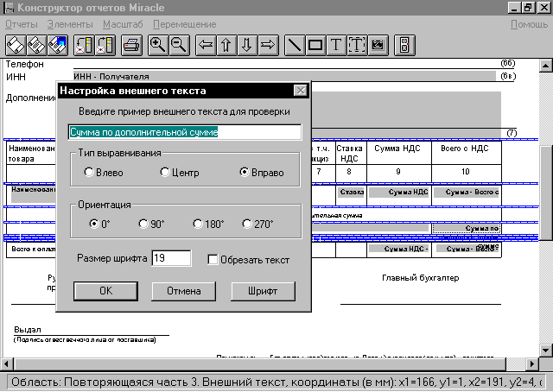The image size is (553, 392).
Task: Set orientation to 90° radio button
Action: click(143, 224)
